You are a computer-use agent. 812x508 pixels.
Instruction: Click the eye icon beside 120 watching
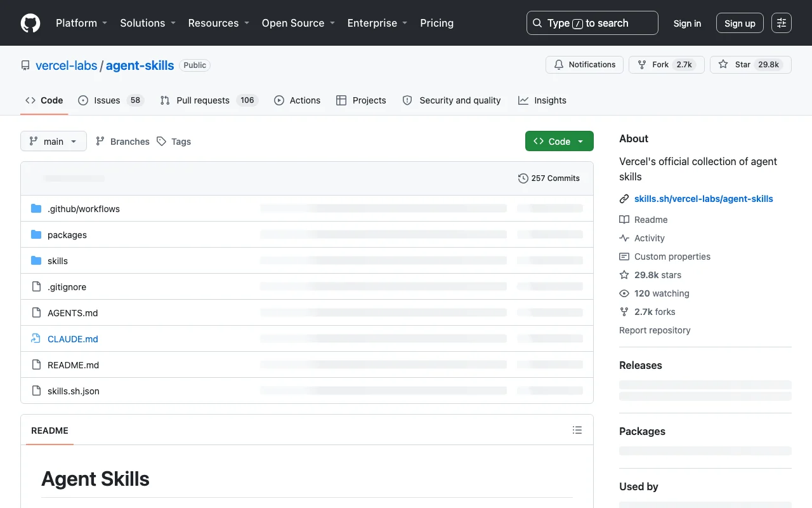(624, 293)
